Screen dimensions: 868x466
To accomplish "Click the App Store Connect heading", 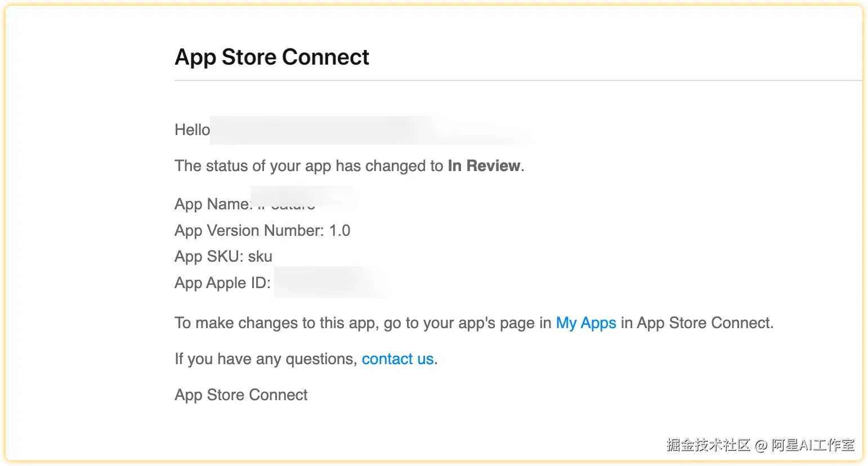I will 272,57.
